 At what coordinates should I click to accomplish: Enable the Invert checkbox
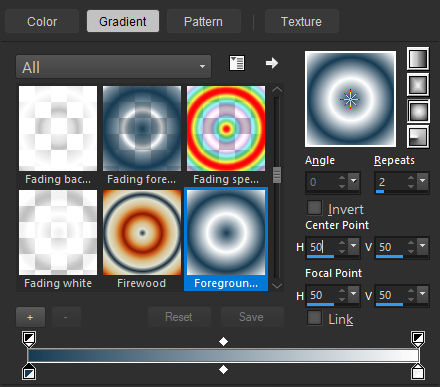[x=314, y=207]
